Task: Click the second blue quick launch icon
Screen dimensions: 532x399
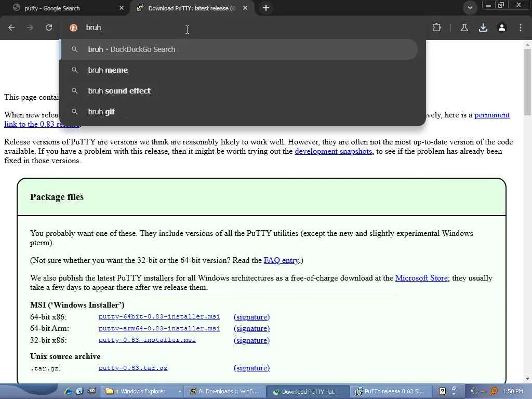Action: (x=79, y=391)
